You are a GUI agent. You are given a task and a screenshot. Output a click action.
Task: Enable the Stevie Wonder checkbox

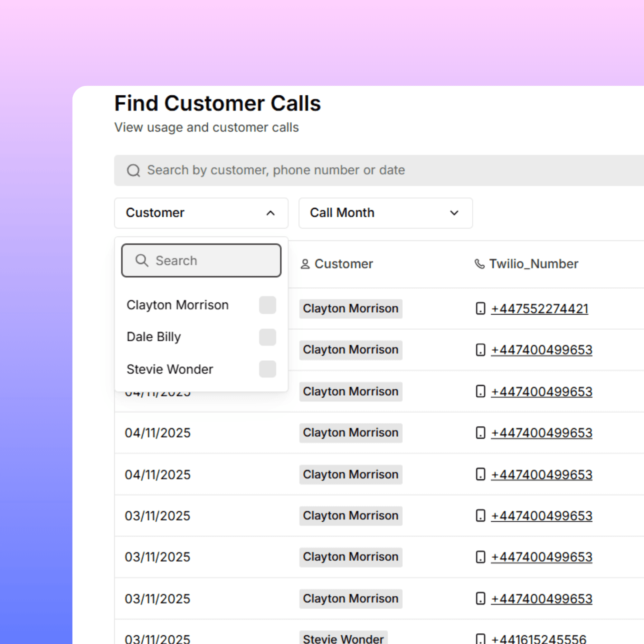tap(267, 369)
